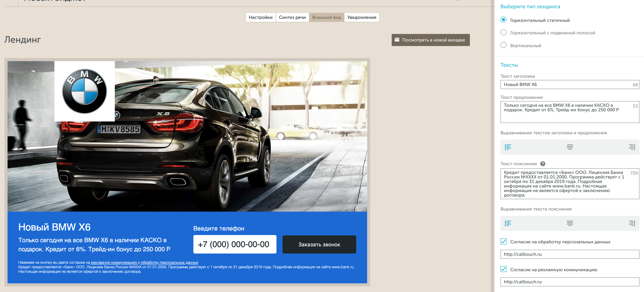The width and height of the screenshot is (644, 292).
Task: Switch to Синтез речи tab
Action: (x=292, y=17)
